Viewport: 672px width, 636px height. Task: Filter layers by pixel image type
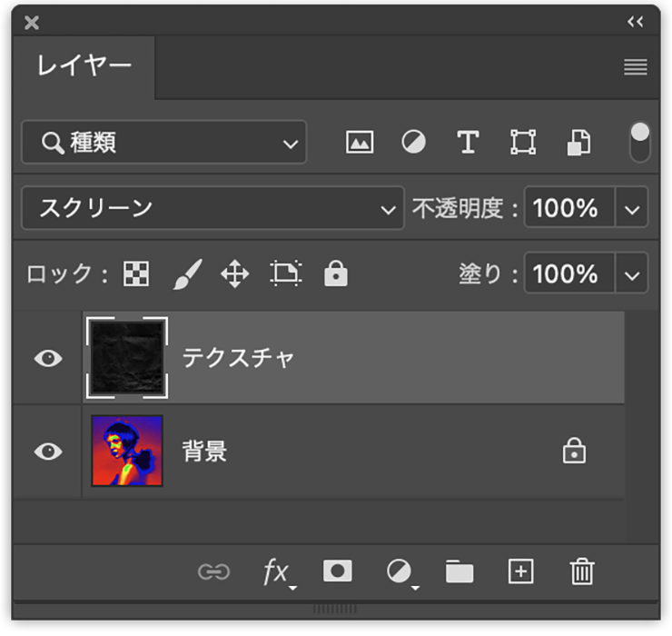point(360,142)
